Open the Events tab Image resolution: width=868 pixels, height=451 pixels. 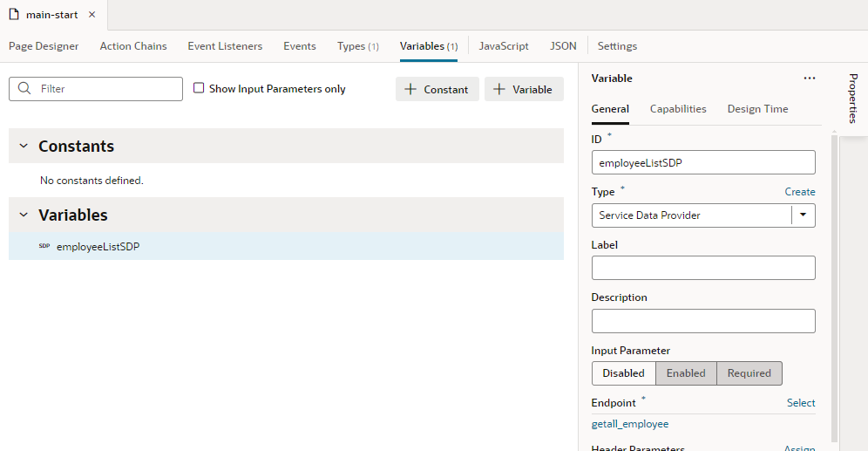pyautogui.click(x=300, y=46)
